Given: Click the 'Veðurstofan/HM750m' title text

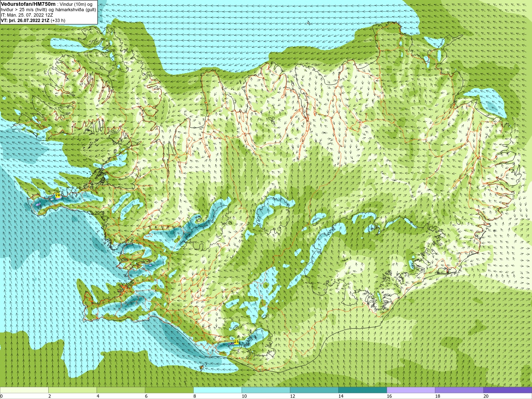Looking at the screenshot, I should click(28, 4).
